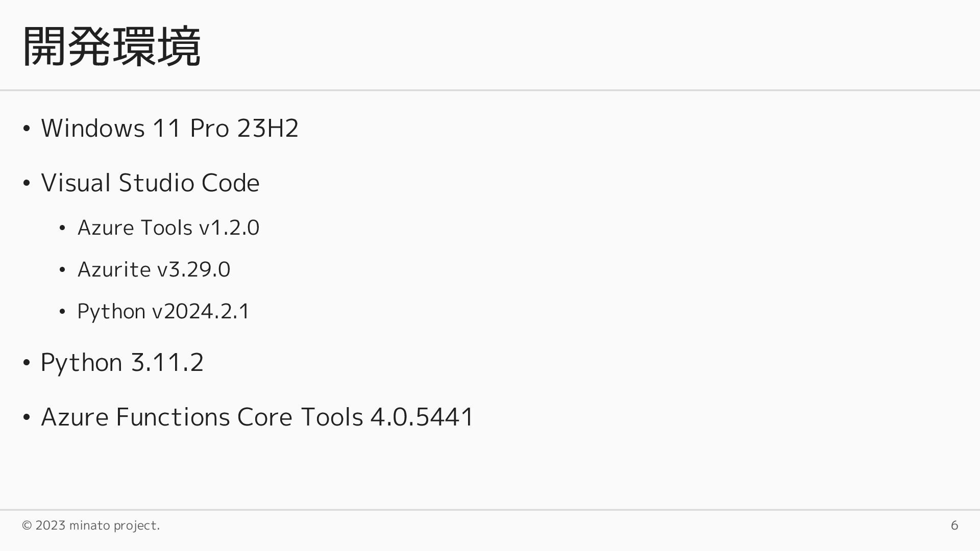This screenshot has height=551, width=980.
Task: Select the Azure Tools v1.2.0 sub-item
Action: click(x=168, y=228)
